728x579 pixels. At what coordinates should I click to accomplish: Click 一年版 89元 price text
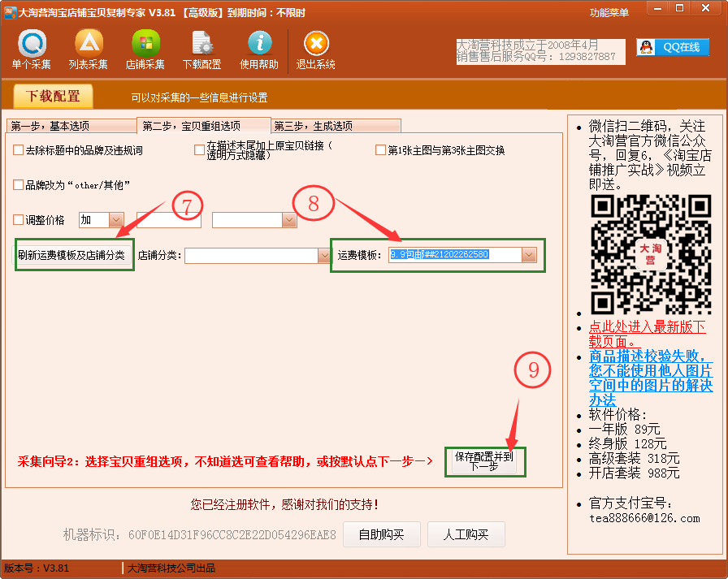click(x=625, y=429)
